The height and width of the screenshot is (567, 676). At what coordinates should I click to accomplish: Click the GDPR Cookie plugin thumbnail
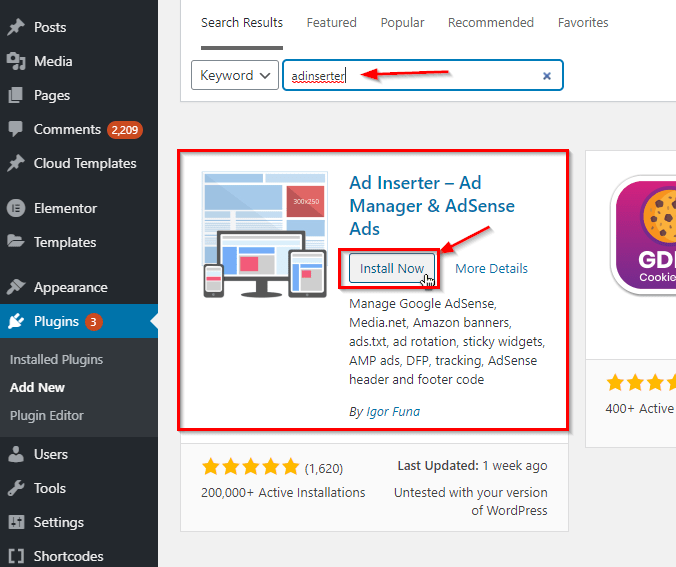pyautogui.click(x=643, y=235)
